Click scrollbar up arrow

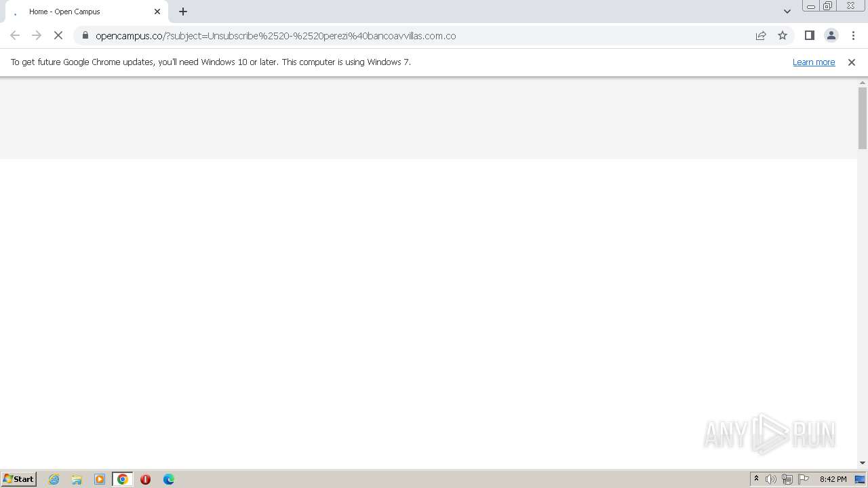click(863, 82)
